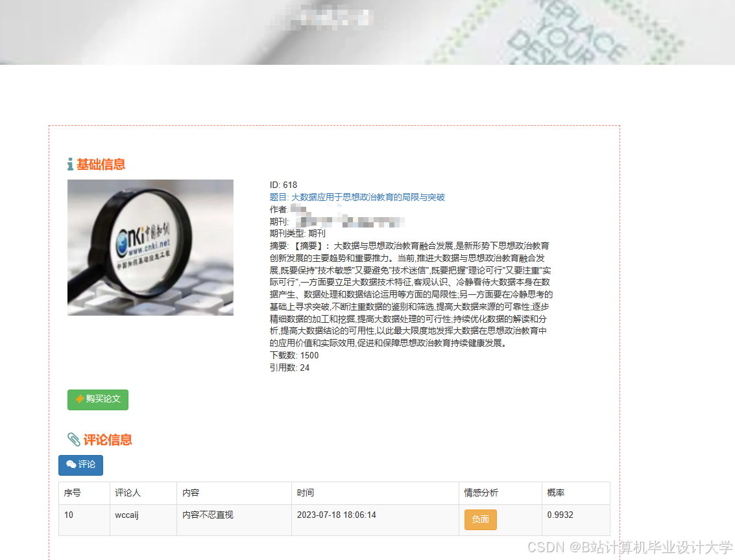Click the speech bubble icon on 评论 button
Screen dimensions: 735x560
click(69, 465)
